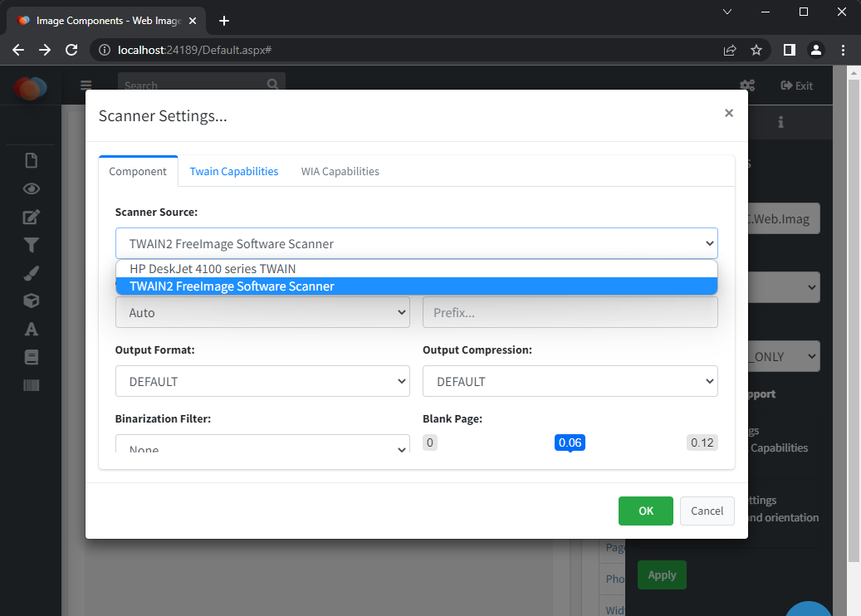Viewport: 861px width, 616px height.
Task: Open the Scanner Source dropdown
Action: point(417,243)
